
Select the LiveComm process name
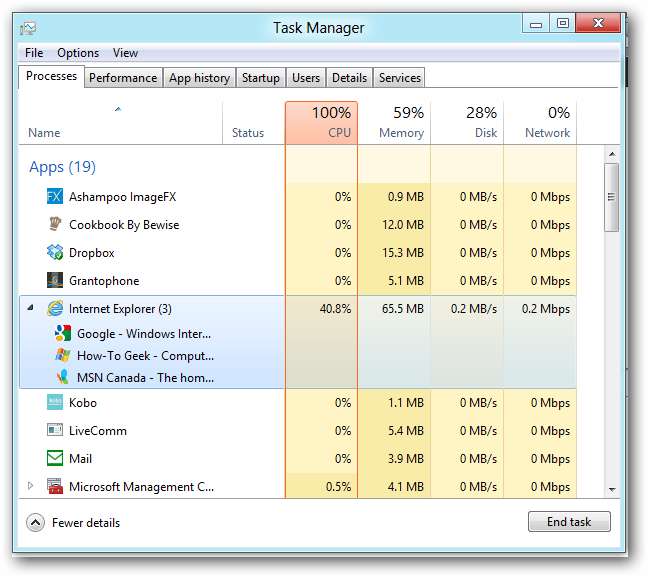(x=98, y=431)
